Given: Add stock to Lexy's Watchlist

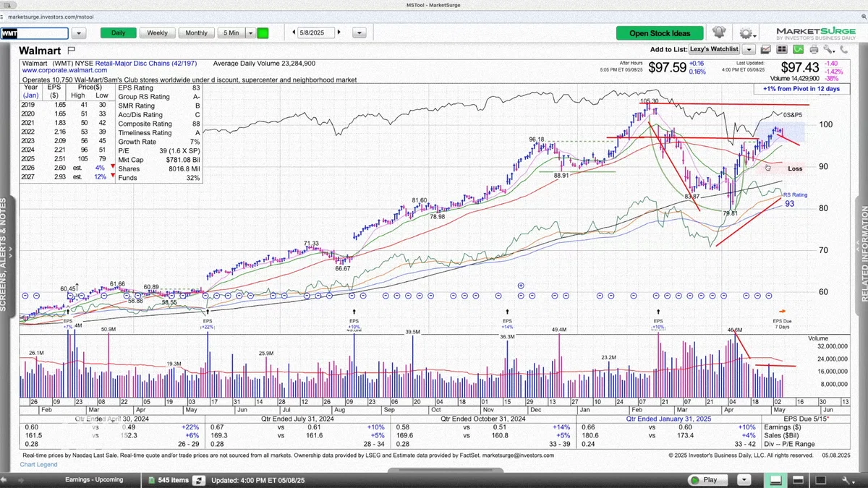Looking at the screenshot, I should tap(714, 49).
